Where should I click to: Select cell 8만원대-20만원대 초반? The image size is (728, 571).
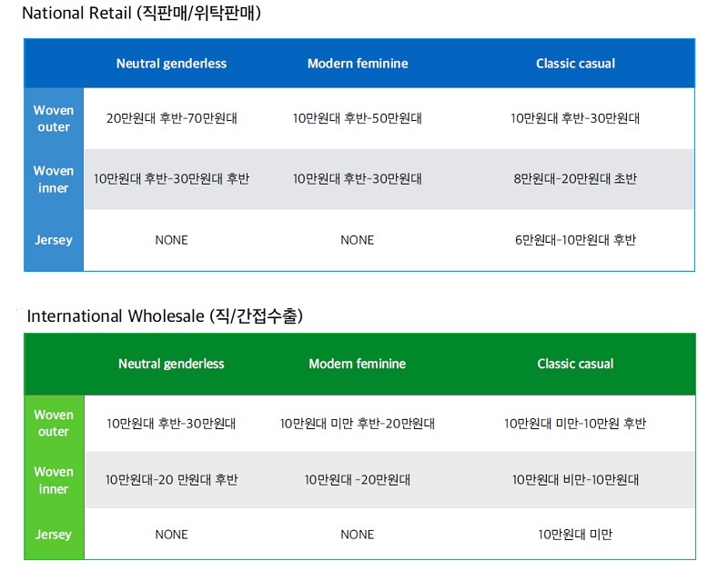575,178
